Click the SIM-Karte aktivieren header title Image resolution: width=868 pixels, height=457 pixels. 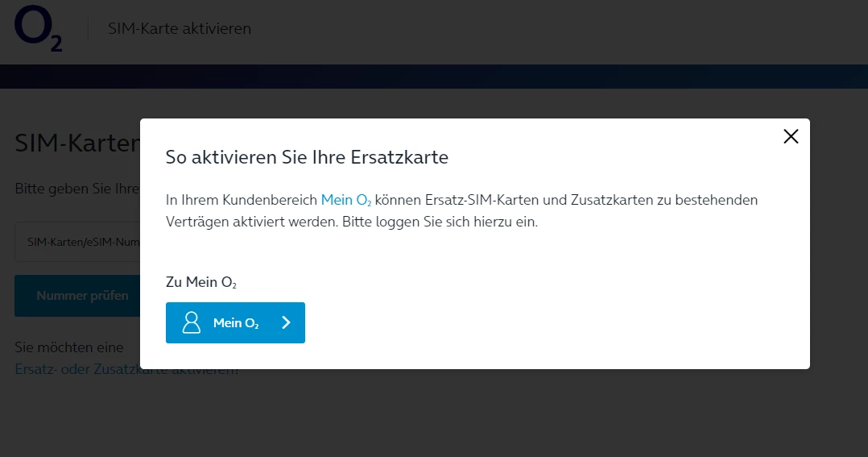pos(180,28)
